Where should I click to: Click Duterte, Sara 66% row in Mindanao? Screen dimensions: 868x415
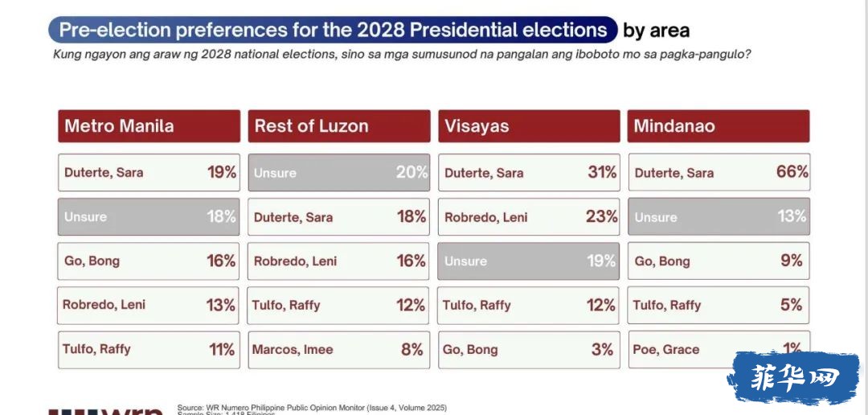click(x=719, y=172)
